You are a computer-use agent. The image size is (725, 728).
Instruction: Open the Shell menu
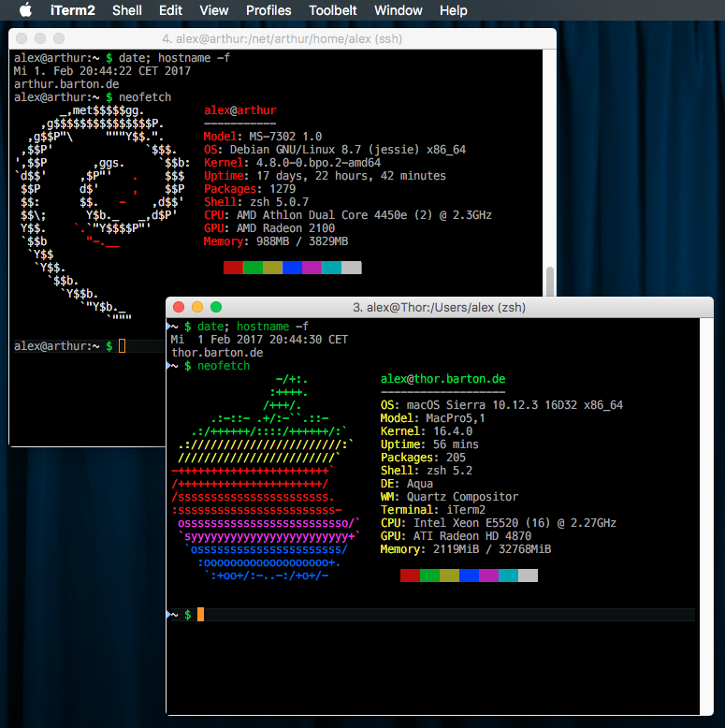126,10
